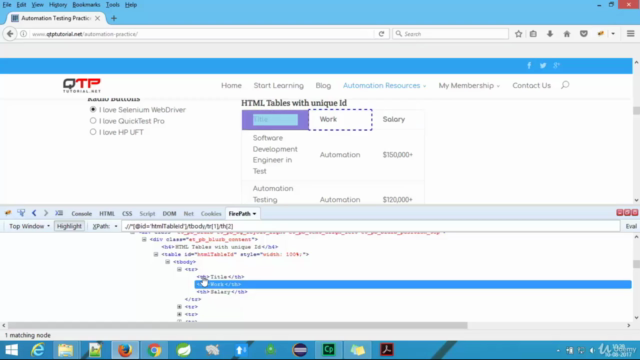Open the downloads arrow icon
Image resolution: width=640 pixels, height=360 pixels.
[x=550, y=34]
